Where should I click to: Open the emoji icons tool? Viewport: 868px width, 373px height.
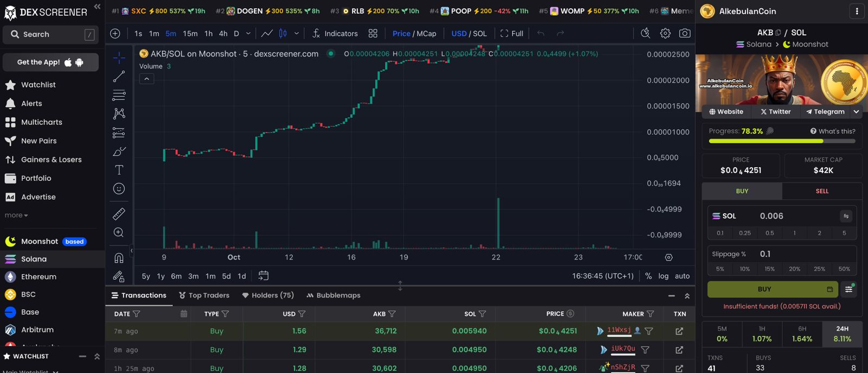[119, 188]
